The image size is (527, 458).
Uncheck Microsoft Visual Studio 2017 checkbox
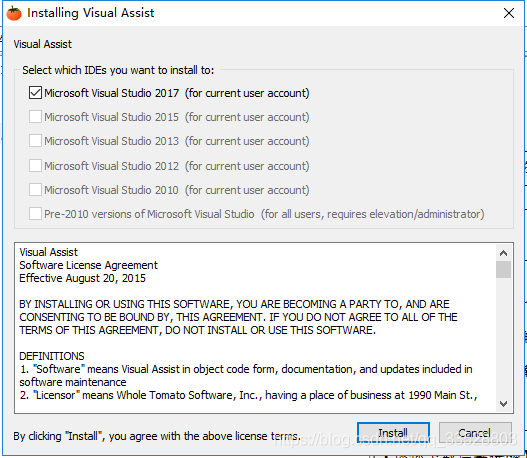[35, 93]
